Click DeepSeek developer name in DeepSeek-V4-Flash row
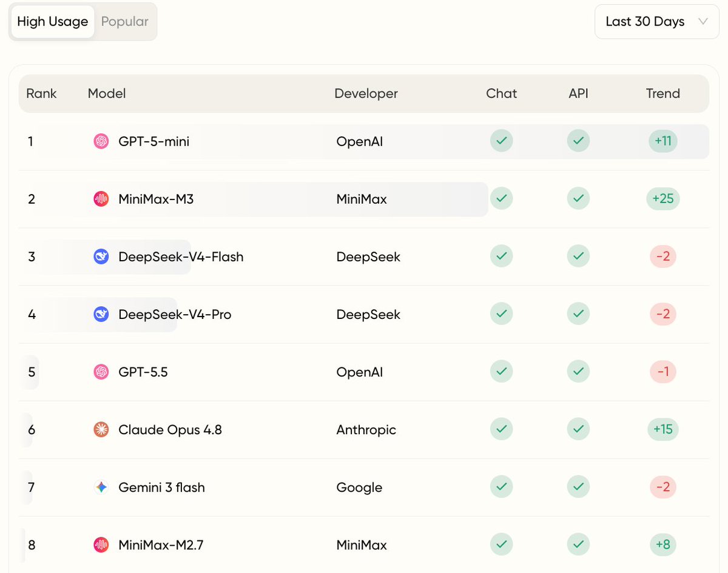Viewport: 728px width, 573px height. pyautogui.click(x=368, y=256)
